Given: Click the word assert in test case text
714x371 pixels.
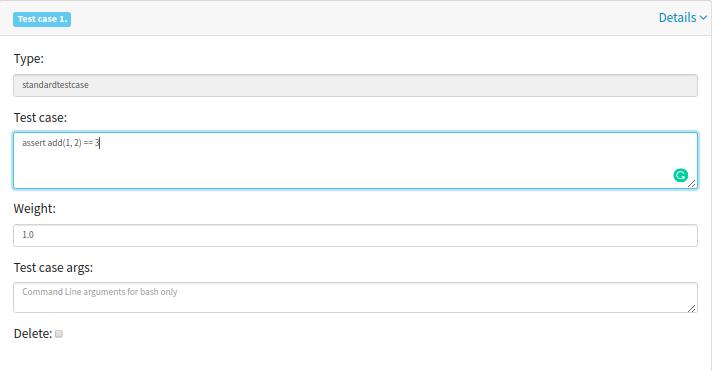Looking at the screenshot, I should point(34,142).
